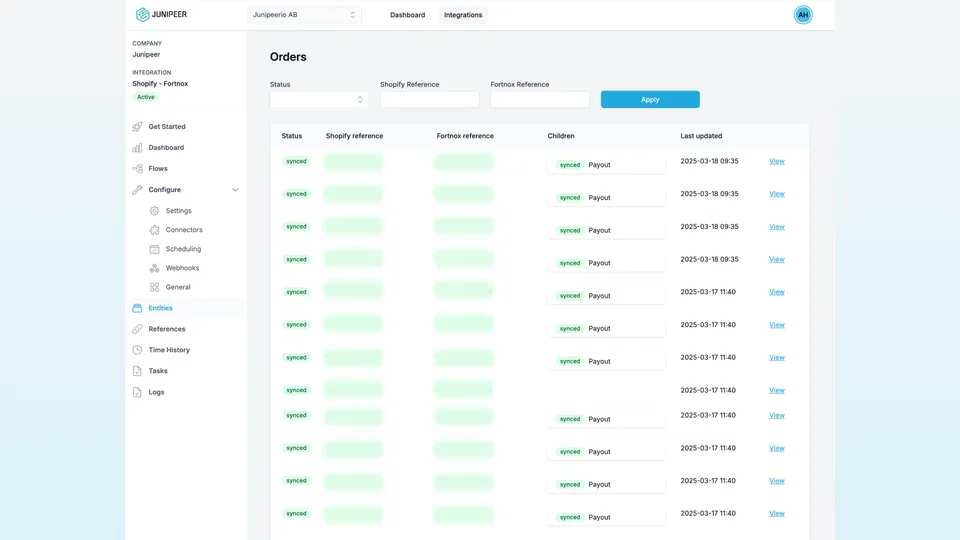Click the Get Started rocket icon

(x=137, y=127)
